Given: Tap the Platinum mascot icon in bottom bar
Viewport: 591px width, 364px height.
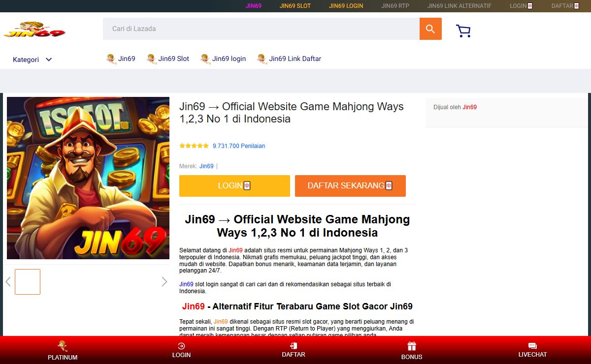Looking at the screenshot, I should [63, 346].
